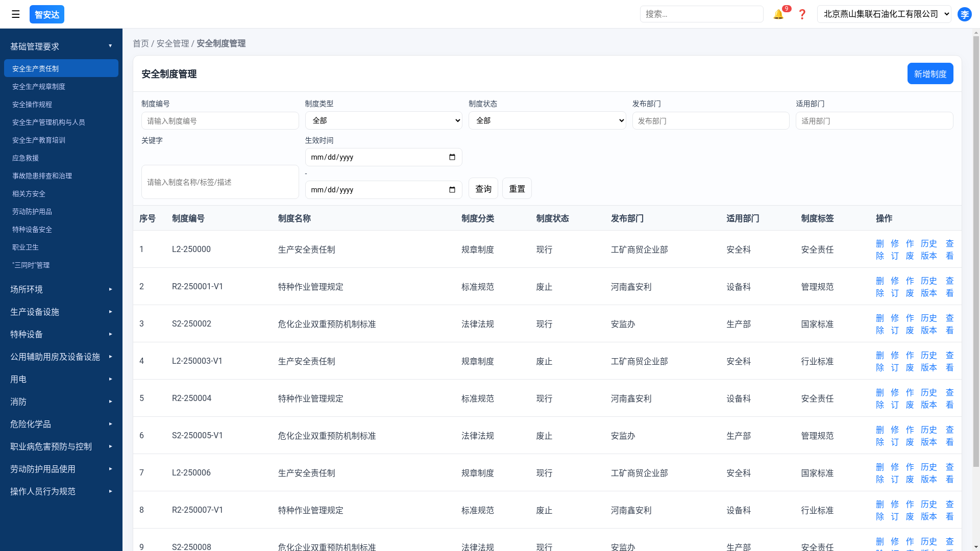Toggle the hamburger menu icon
The height and width of the screenshot is (551, 980).
click(16, 14)
